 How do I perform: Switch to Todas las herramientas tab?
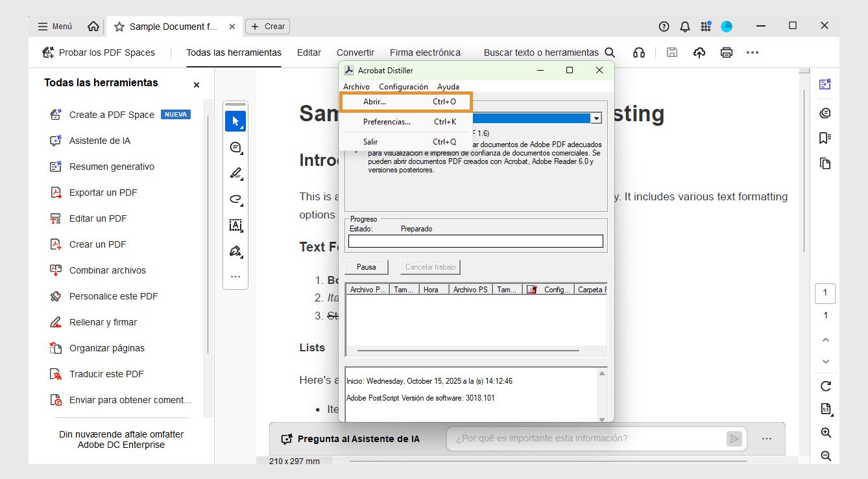(234, 53)
